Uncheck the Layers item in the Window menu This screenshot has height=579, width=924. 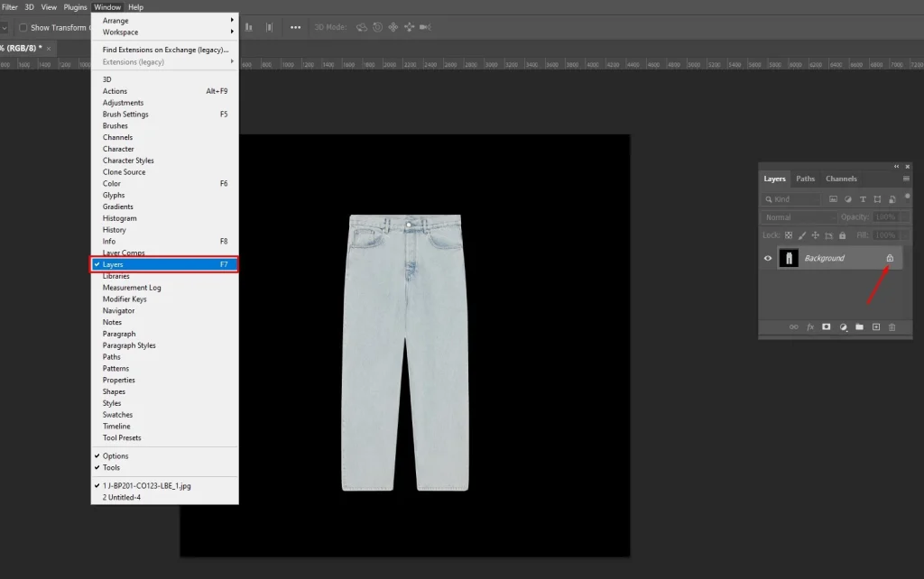114,264
